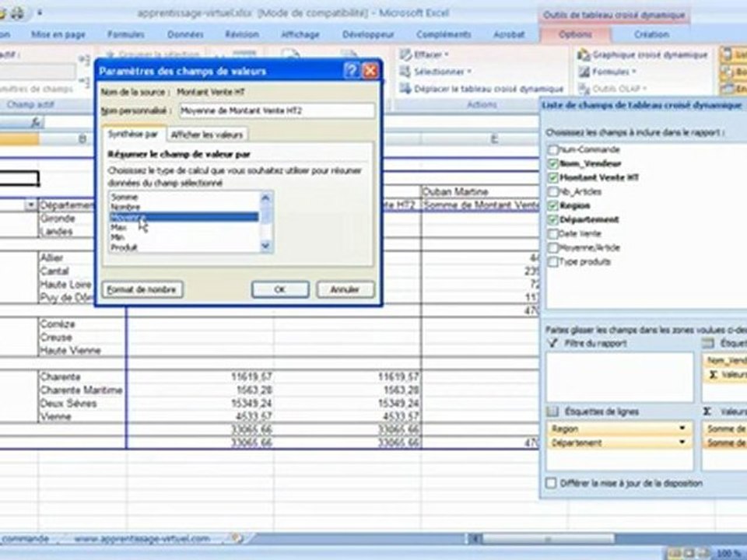Image resolution: width=747 pixels, height=560 pixels.
Task: Click the calculation list's scroll-down arrow
Action: (x=266, y=246)
